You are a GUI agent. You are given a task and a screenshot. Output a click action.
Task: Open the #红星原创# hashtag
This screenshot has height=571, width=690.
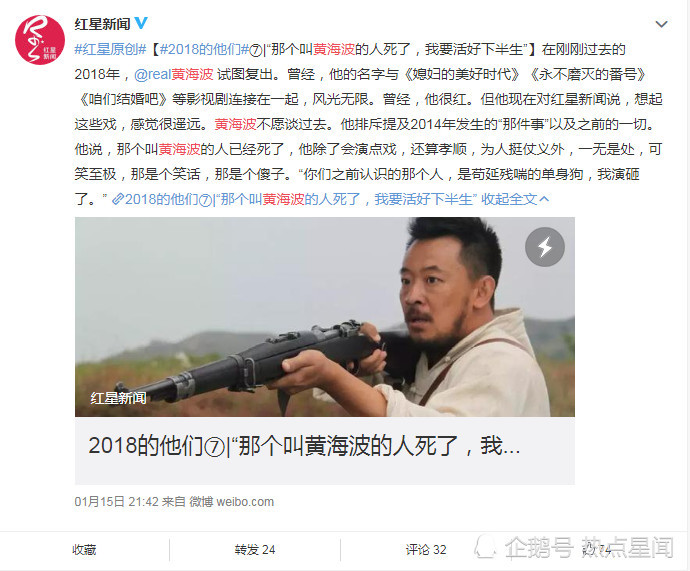(x=110, y=49)
